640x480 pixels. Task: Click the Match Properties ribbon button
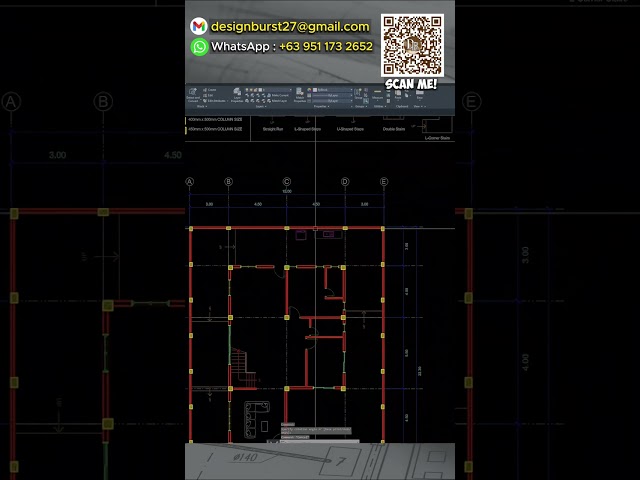(300, 95)
